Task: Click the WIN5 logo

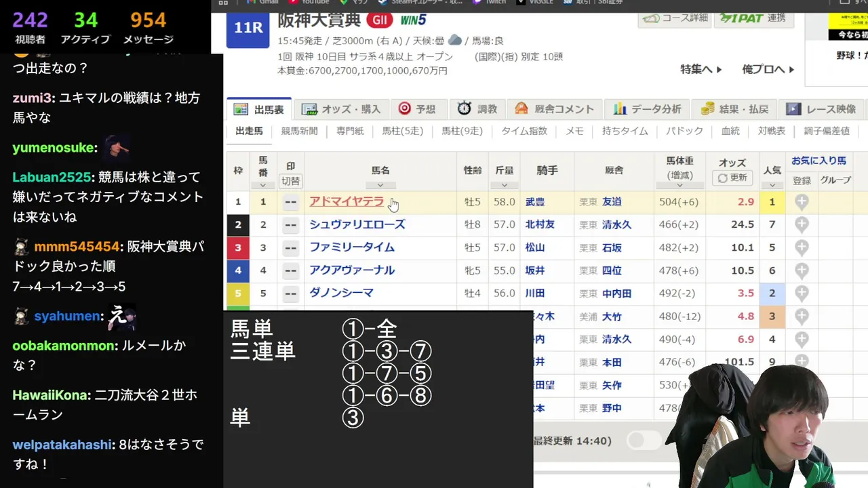Action: [413, 20]
